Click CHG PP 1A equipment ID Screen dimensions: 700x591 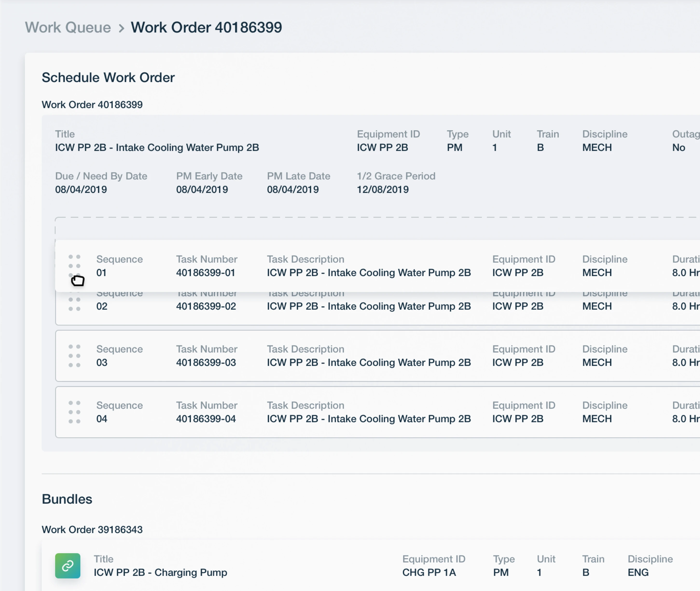coord(429,572)
